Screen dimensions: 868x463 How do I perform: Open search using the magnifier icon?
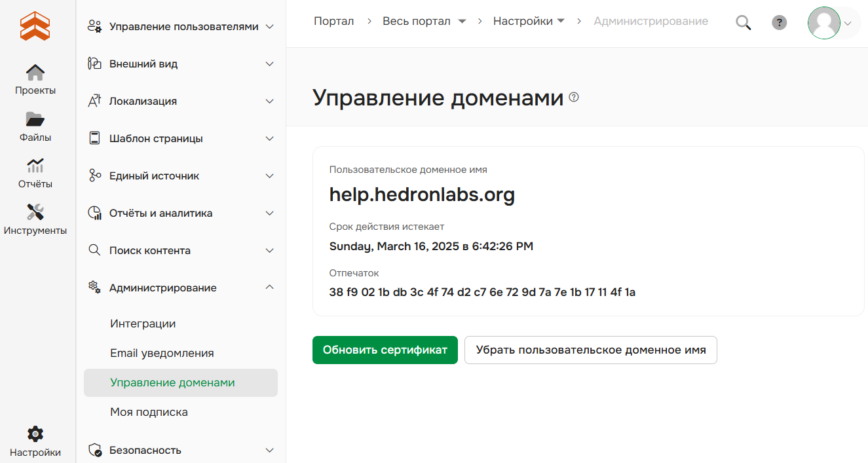click(x=743, y=22)
